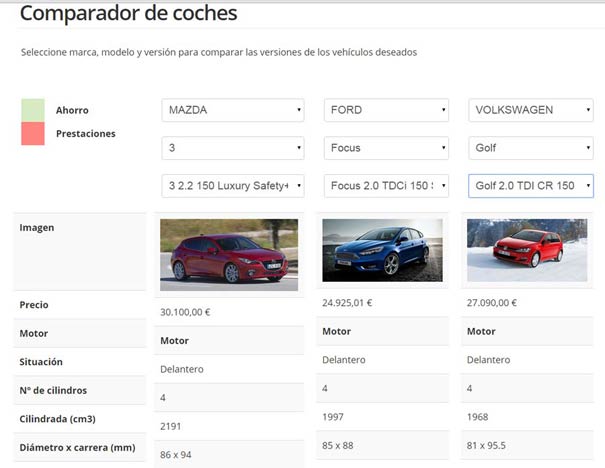Click the Volkswagen price '27.090,00 €'

tap(492, 303)
